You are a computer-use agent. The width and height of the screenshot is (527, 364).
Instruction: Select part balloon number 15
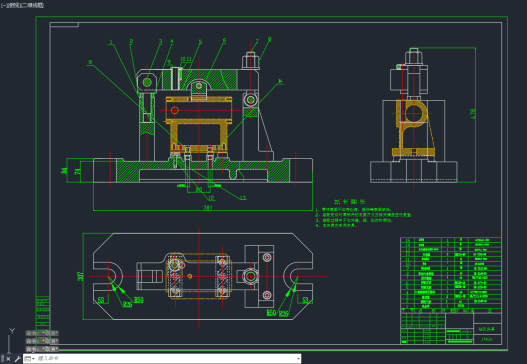click(90, 62)
